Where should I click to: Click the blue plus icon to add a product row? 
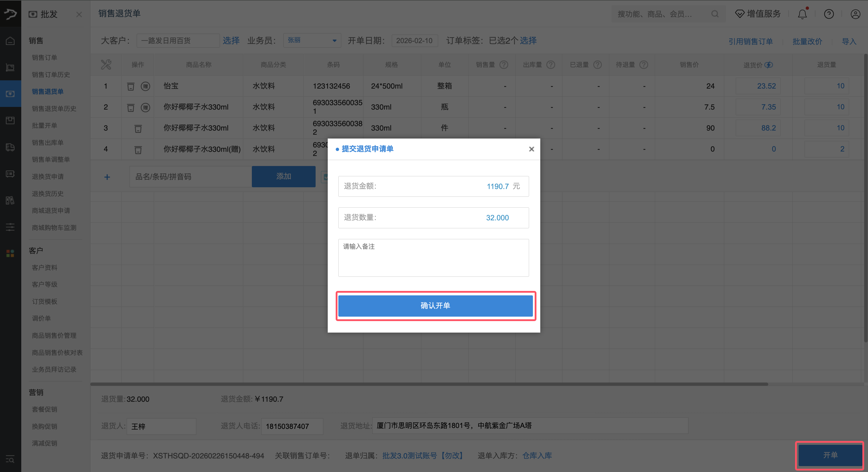[x=107, y=176]
